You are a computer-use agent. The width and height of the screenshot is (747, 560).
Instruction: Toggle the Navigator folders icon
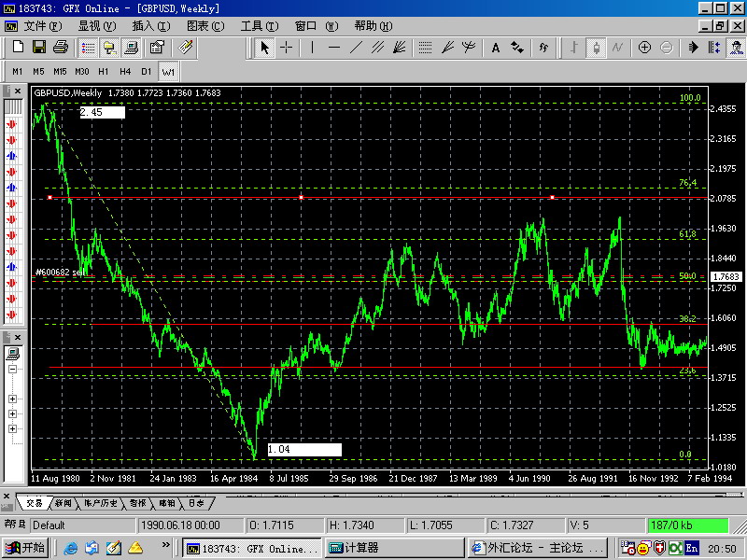(109, 48)
